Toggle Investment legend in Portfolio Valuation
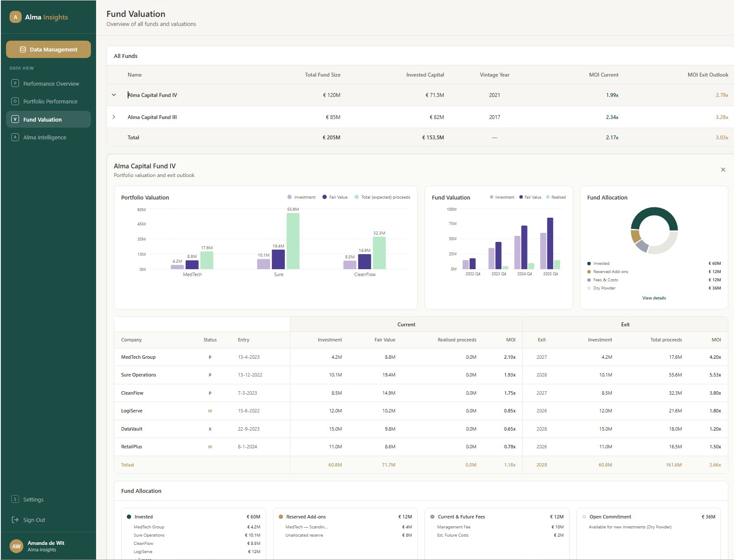This screenshot has height=560, width=734. point(302,197)
